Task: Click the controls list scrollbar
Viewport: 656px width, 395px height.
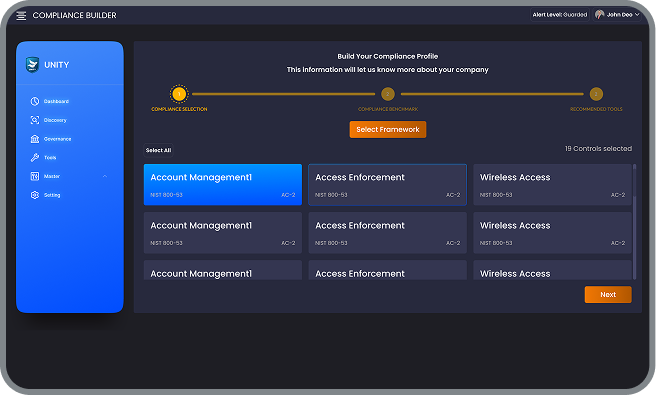Action: coord(635,222)
